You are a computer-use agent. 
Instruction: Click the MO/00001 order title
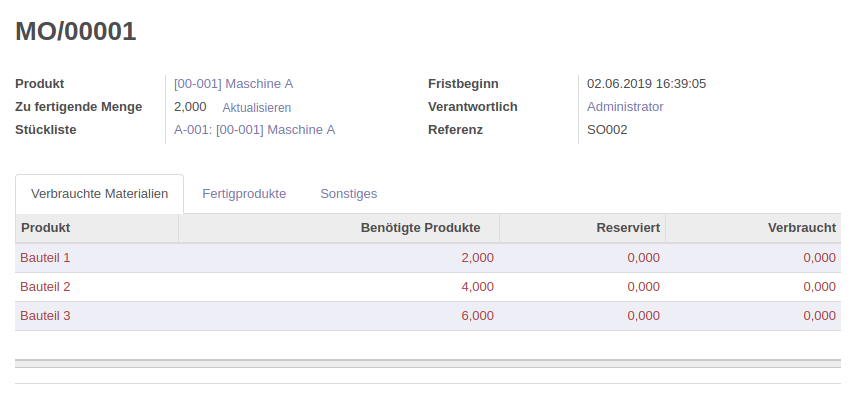click(x=76, y=32)
